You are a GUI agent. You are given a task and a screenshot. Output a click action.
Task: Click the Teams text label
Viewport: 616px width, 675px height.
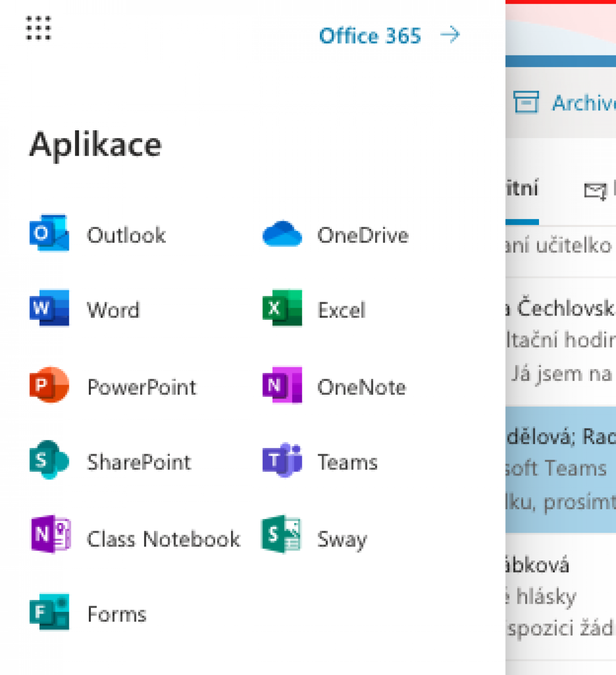click(x=348, y=462)
